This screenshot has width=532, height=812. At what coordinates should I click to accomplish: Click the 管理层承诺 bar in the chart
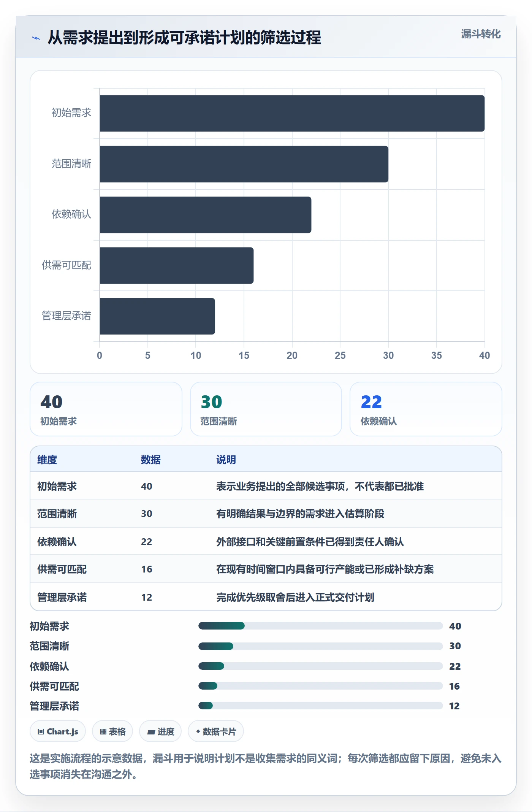point(157,316)
